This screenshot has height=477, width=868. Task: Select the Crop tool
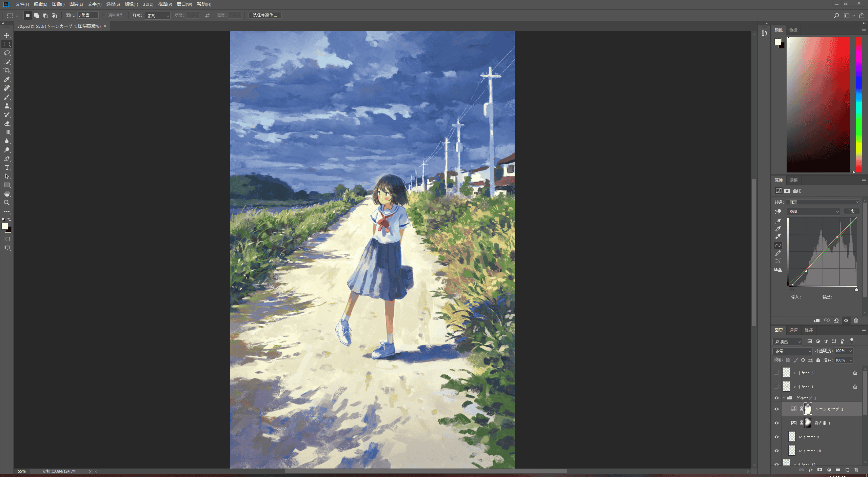(7, 70)
